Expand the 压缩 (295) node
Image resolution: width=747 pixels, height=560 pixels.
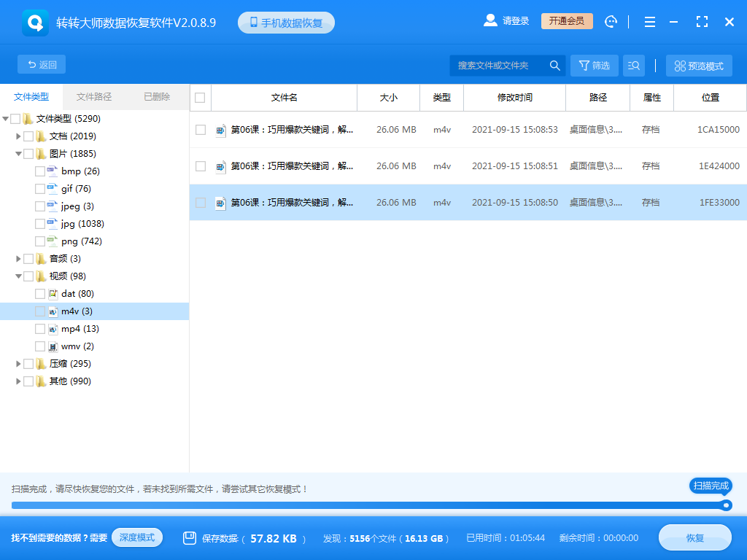click(x=18, y=363)
